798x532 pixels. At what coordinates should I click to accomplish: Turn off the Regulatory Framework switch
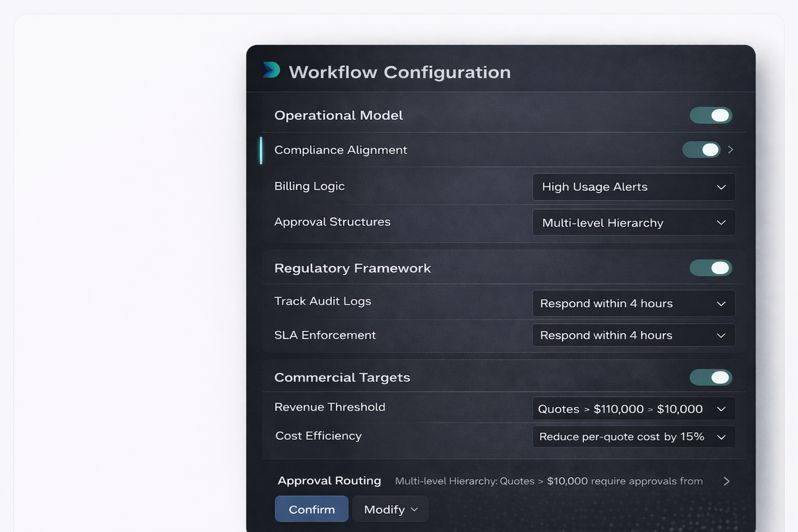(x=710, y=268)
